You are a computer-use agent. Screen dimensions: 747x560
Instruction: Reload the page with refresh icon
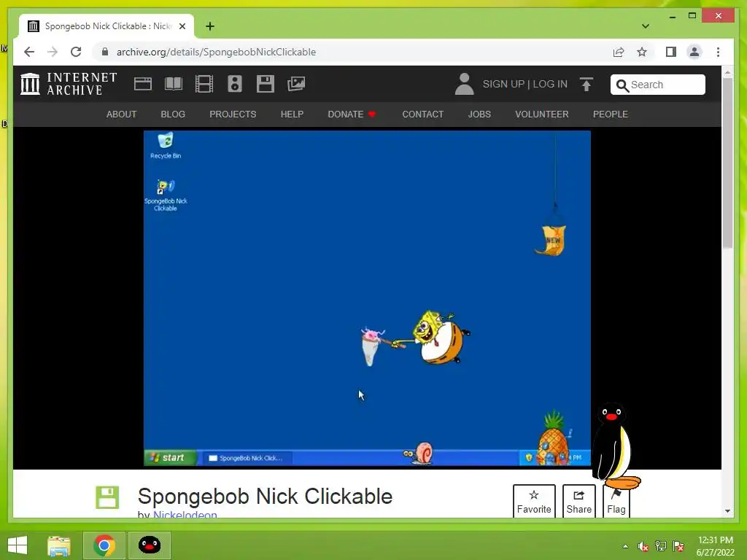76,52
